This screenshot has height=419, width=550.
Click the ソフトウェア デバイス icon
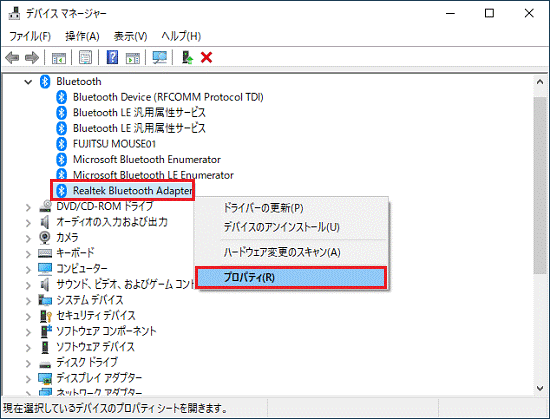pyautogui.click(x=45, y=347)
